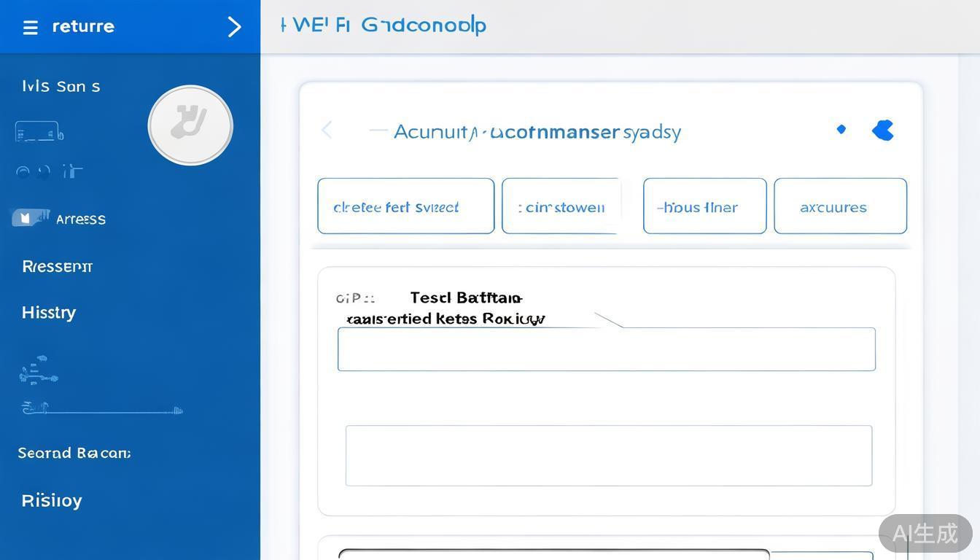Expand the sidebar with the right chevron

pos(234,28)
